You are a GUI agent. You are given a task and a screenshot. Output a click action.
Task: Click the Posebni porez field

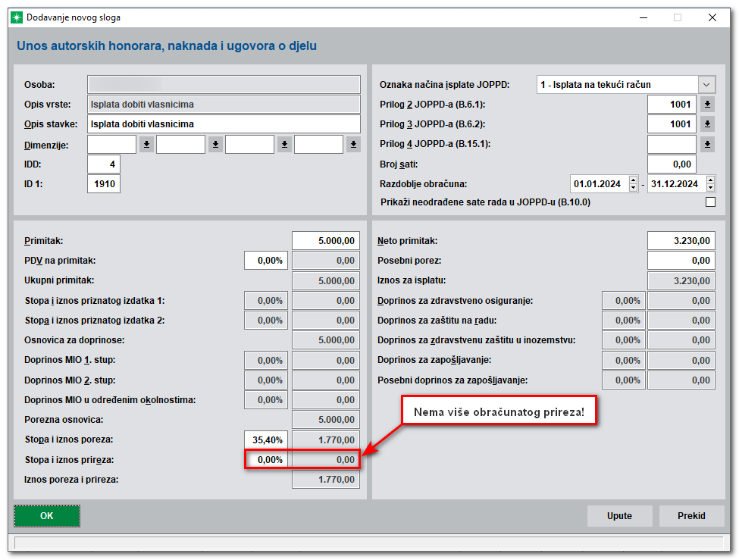[x=681, y=261]
